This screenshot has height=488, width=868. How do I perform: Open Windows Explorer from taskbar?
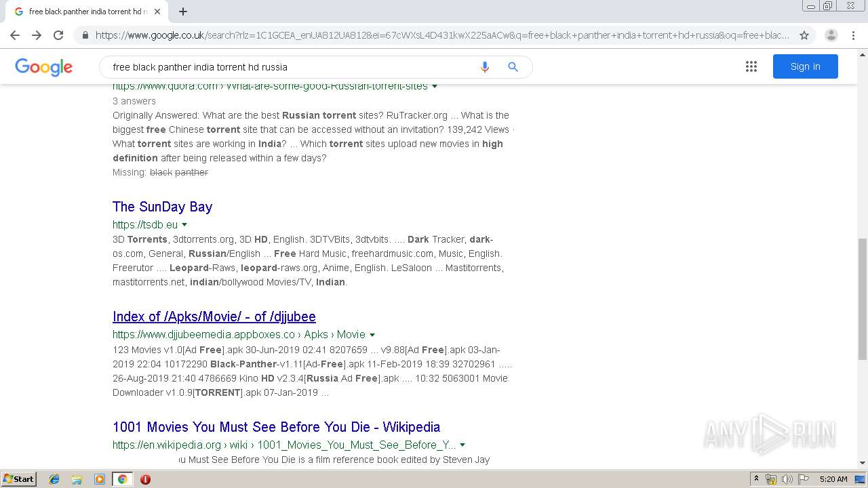click(x=77, y=479)
